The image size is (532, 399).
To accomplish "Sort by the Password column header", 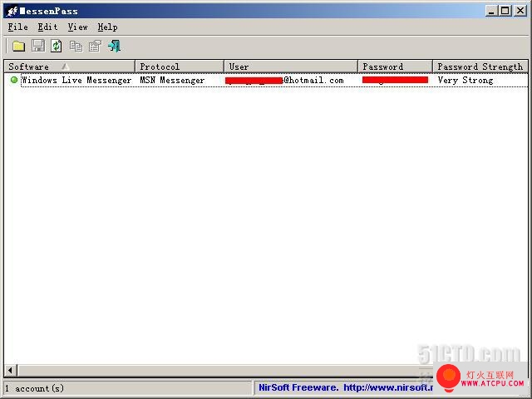I will tap(396, 66).
